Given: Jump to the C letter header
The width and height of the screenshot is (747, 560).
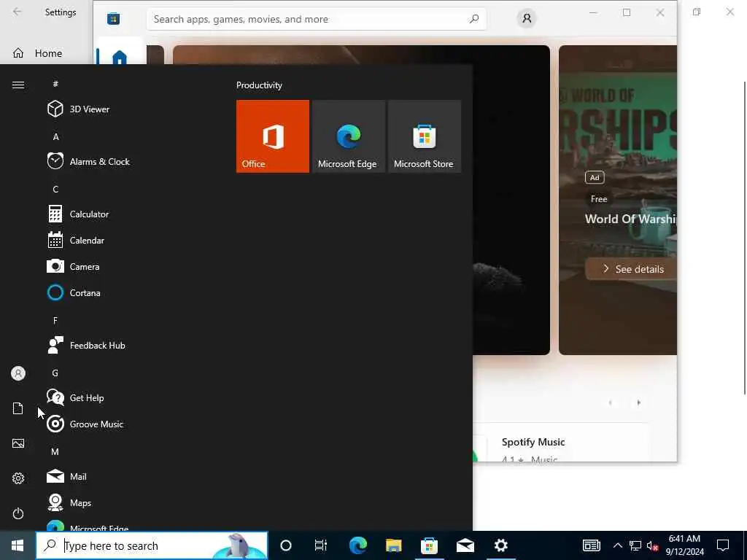Looking at the screenshot, I should point(55,189).
